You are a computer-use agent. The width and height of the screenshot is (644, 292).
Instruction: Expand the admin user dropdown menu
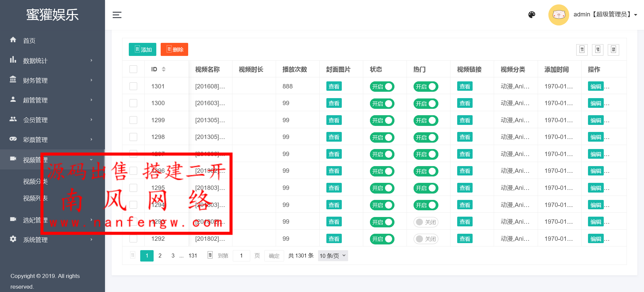[x=635, y=15]
